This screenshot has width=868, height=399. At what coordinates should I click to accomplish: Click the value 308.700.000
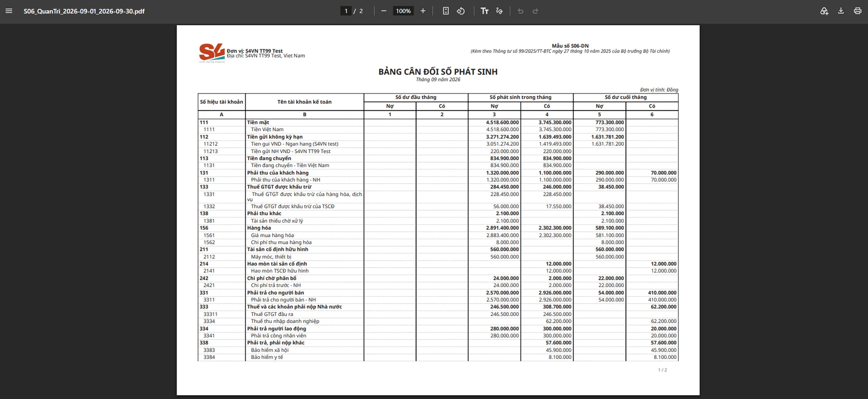(557, 307)
